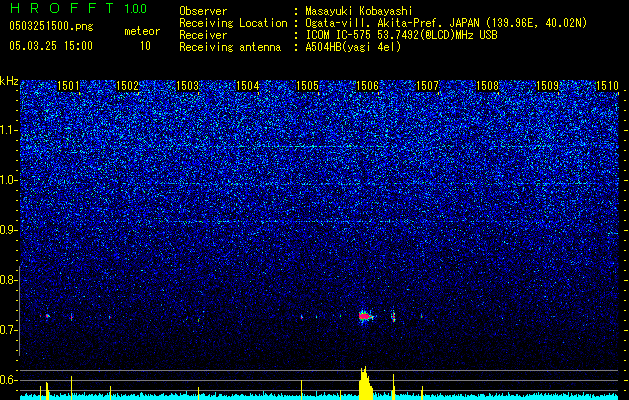Screen dimensions: 629x400
Task: Click the 1502 time marker
Action: 128,86
